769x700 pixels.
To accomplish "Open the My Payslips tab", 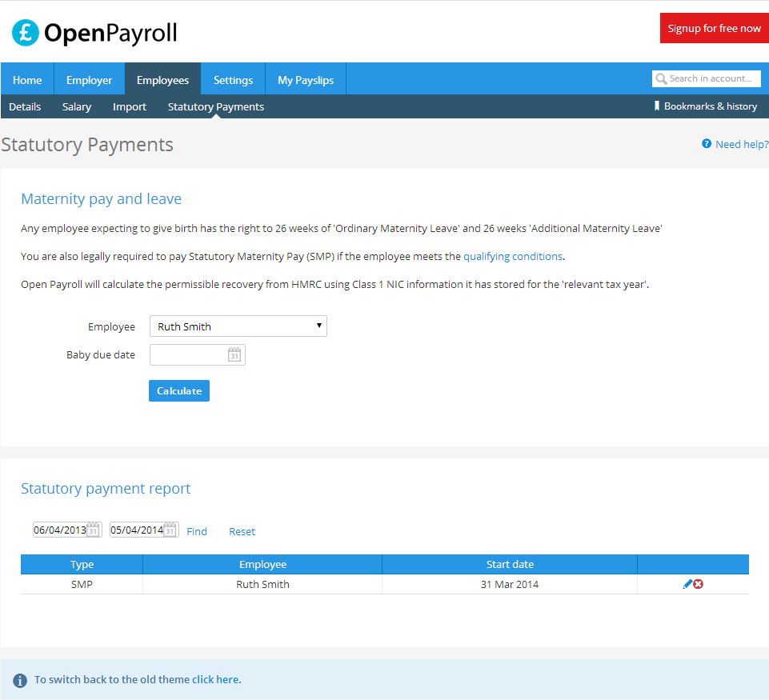I will pyautogui.click(x=306, y=79).
